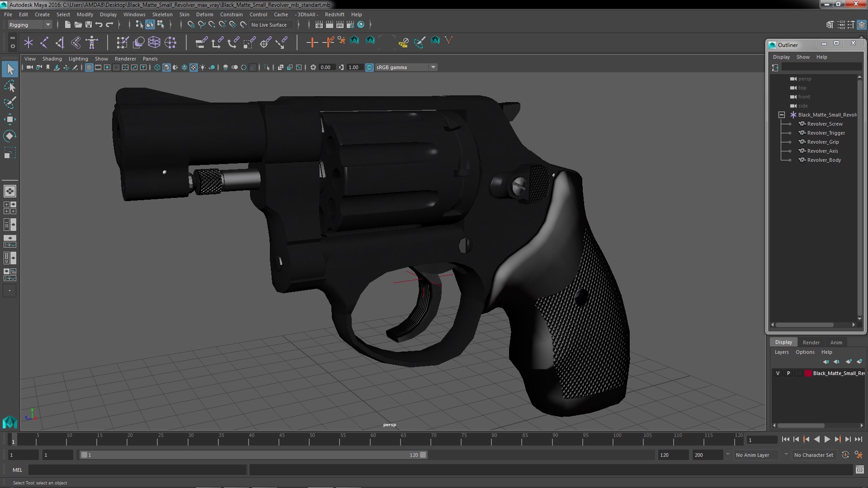Screen dimensions: 868x488
Task: Toggle layer playback P box
Action: click(x=788, y=373)
